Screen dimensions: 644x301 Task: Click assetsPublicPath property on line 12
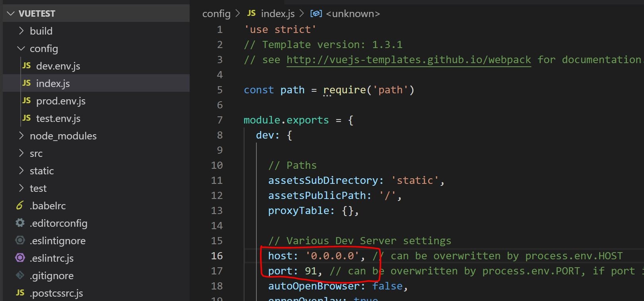click(x=317, y=195)
